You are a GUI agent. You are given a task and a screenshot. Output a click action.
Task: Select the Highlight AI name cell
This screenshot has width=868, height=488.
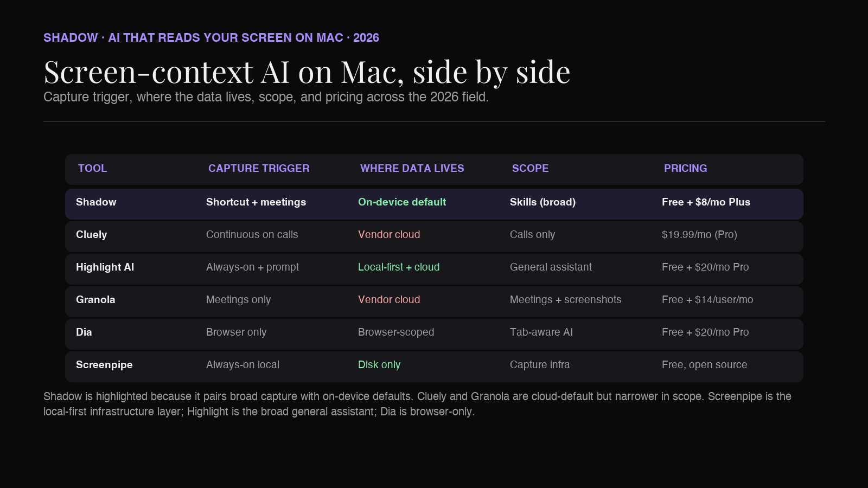(x=105, y=267)
